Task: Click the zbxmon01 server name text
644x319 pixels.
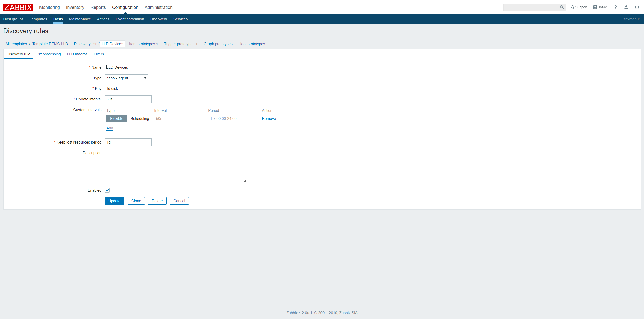Action: pos(632,19)
